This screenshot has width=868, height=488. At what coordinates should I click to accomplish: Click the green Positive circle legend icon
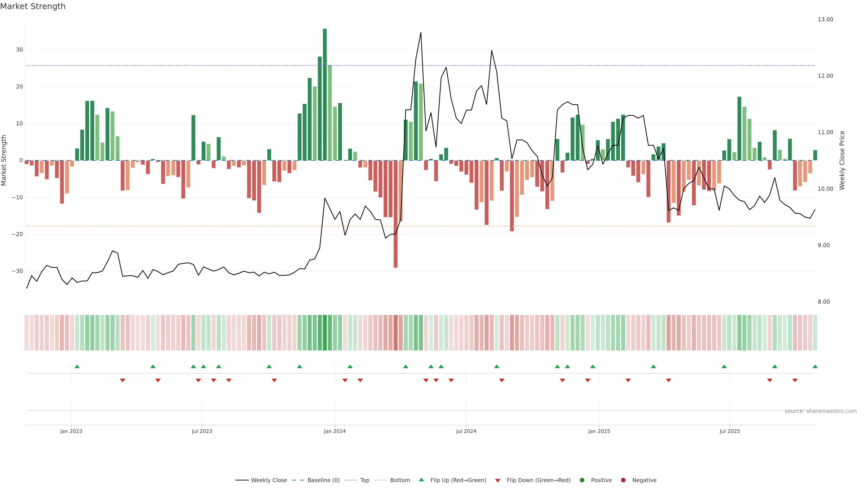pyautogui.click(x=582, y=480)
